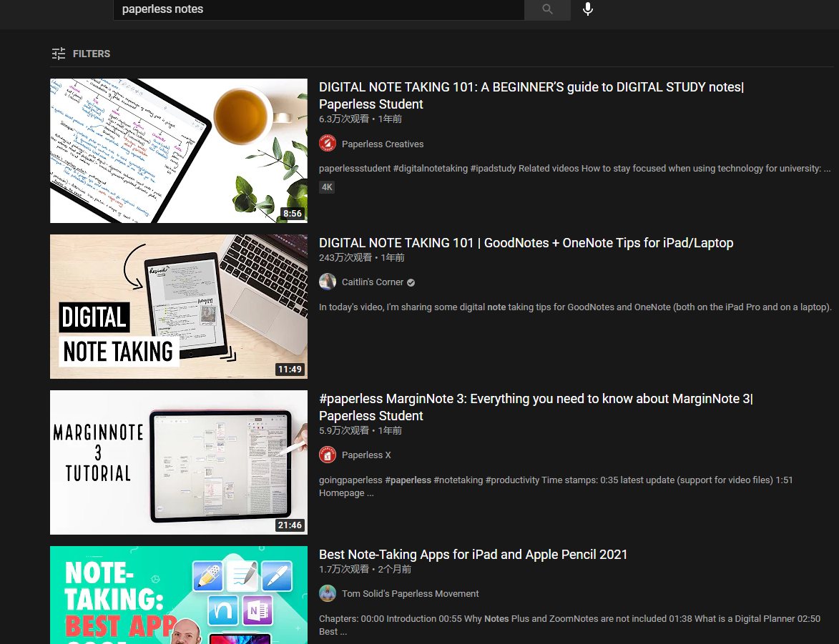The height and width of the screenshot is (644, 839).
Task: Open Best Note-Taking Apps for iPad title
Action: pos(473,555)
